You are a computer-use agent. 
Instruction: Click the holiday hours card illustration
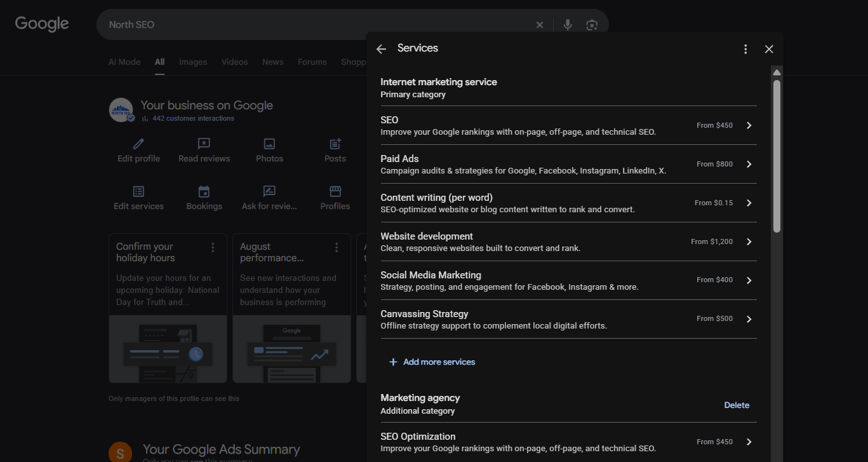point(168,349)
